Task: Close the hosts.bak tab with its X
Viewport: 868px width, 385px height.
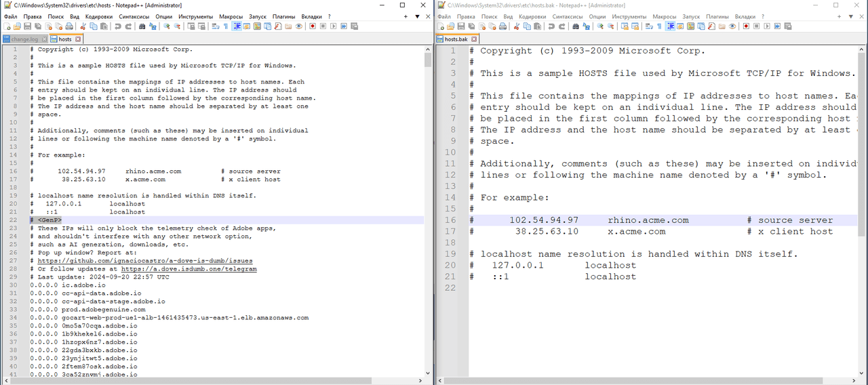Action: (475, 39)
